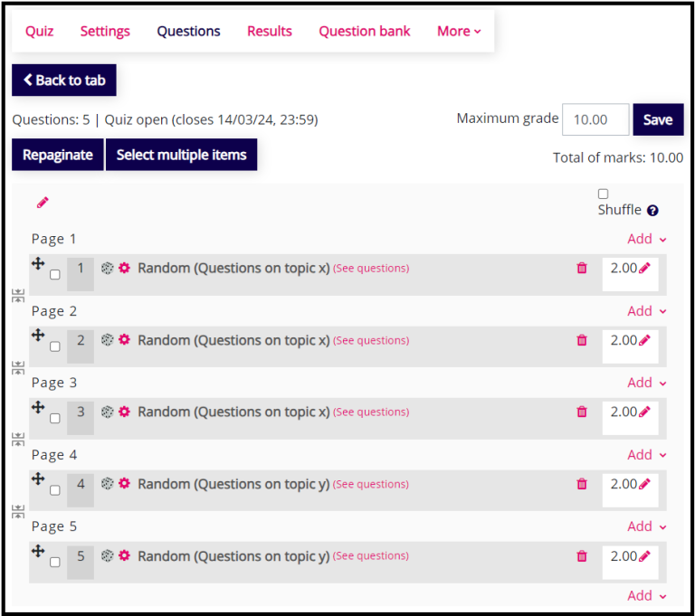The height and width of the screenshot is (616, 695).
Task: Remove page break between Page 3 and 4
Action: [x=18, y=440]
